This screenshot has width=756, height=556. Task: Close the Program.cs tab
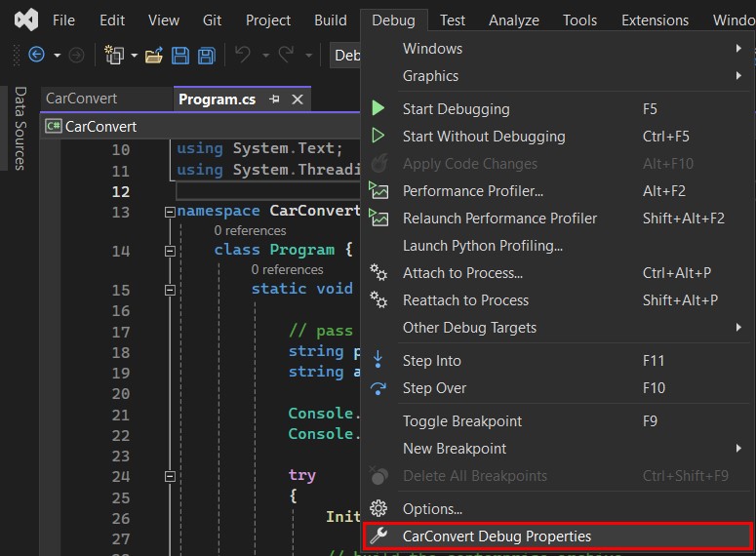pyautogui.click(x=298, y=99)
